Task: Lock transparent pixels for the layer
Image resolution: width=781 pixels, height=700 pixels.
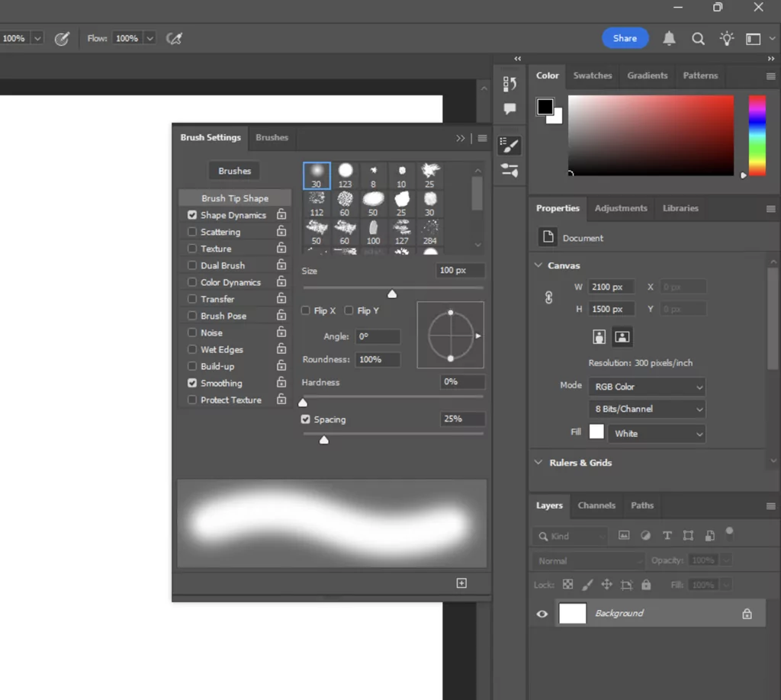Action: [x=567, y=584]
